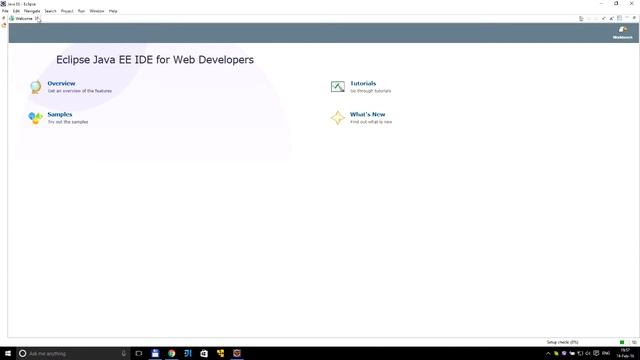
Task: Maximize the Welcome view
Action: coord(634,18)
